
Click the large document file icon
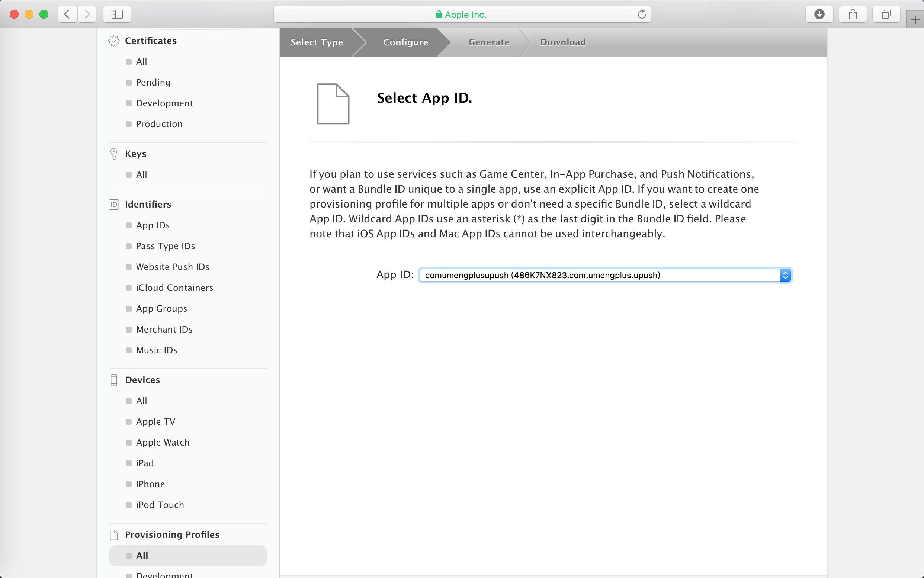click(333, 104)
